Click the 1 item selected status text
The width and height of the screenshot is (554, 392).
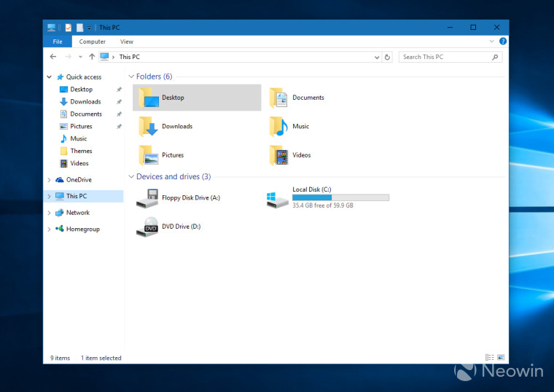click(101, 358)
